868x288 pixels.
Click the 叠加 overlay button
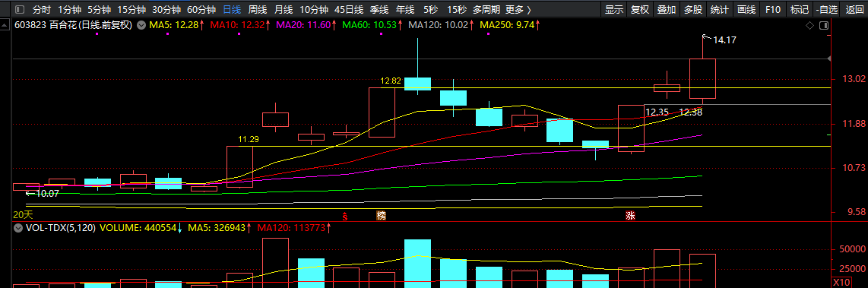[x=667, y=9]
